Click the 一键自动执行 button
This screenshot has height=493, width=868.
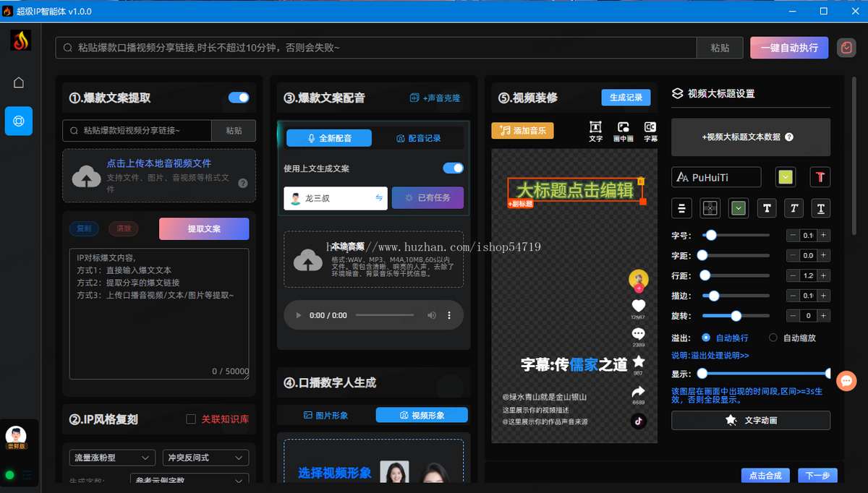click(x=789, y=48)
